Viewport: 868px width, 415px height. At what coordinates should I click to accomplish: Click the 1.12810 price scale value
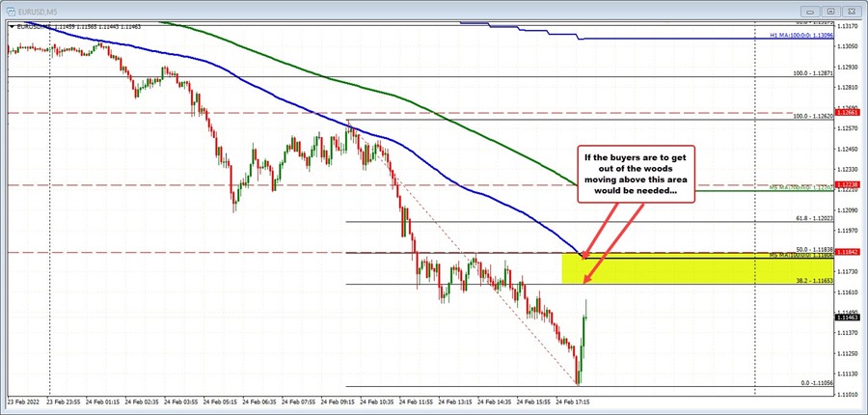point(848,88)
